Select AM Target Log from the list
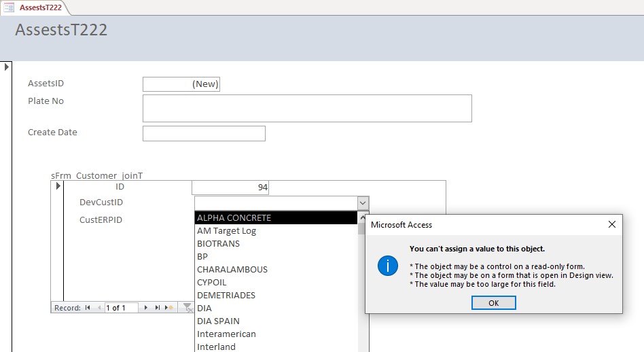Screen dimensions: 644x352 (x=276, y=231)
